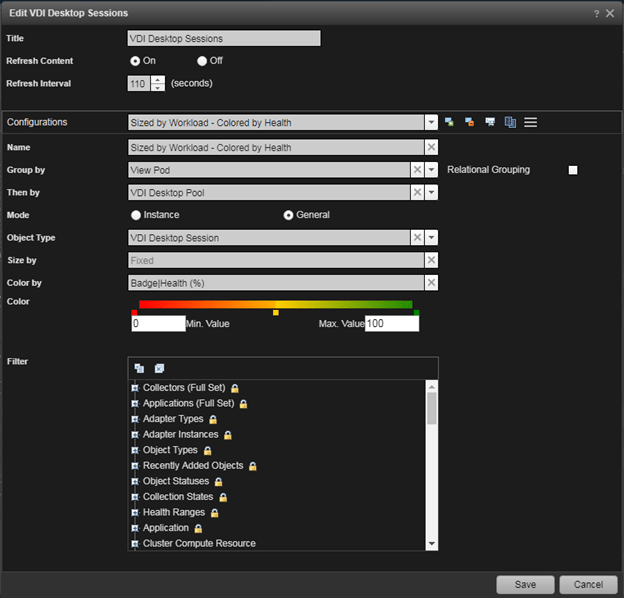The image size is (624, 598).
Task: Select Object Statuses filter item
Action: [x=176, y=481]
